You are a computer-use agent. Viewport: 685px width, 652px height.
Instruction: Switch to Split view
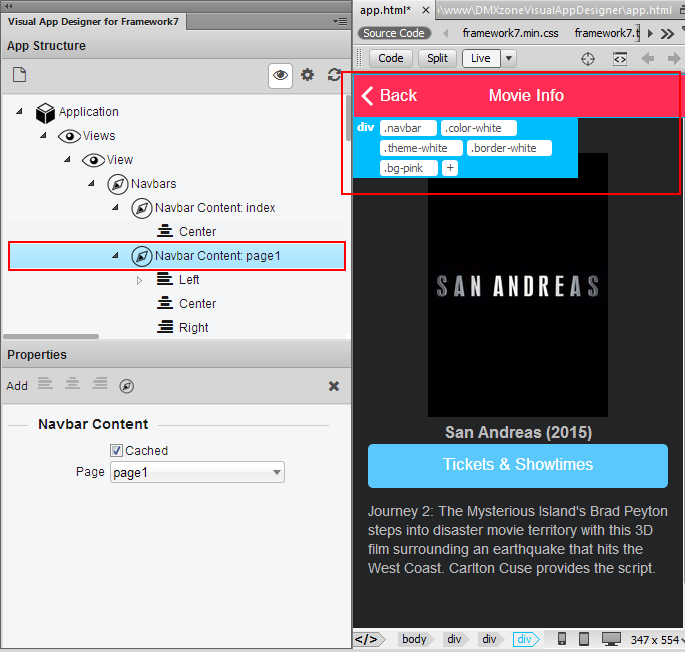(x=437, y=58)
